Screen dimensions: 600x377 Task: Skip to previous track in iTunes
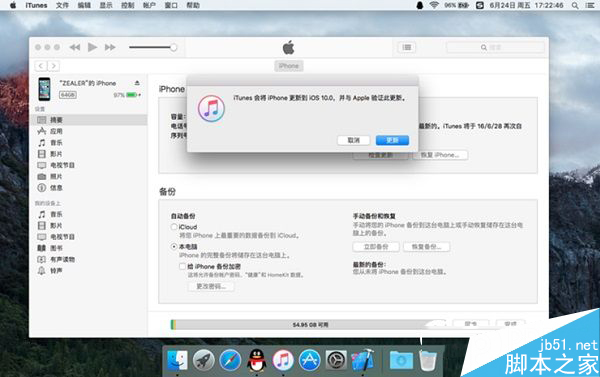coord(75,47)
